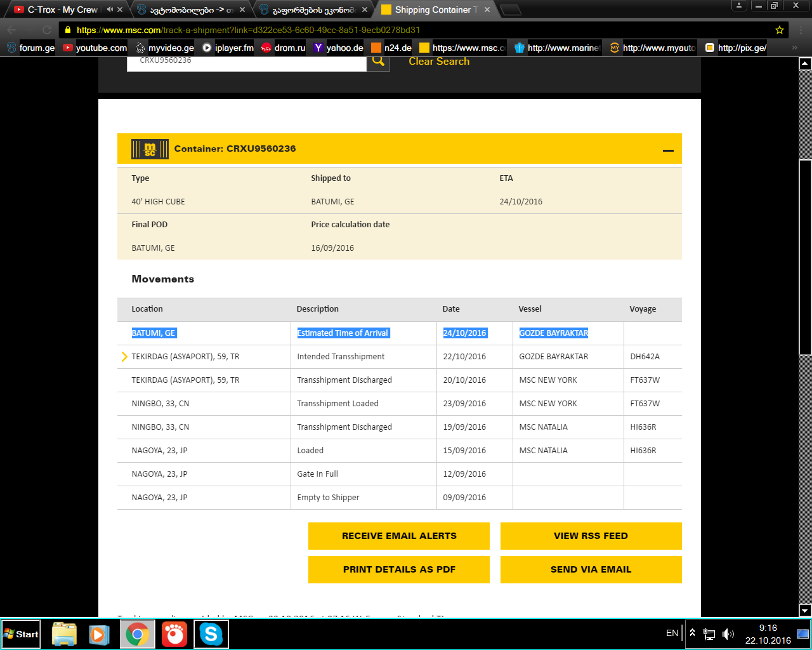Open Skype from taskbar
812x650 pixels.
[211, 634]
